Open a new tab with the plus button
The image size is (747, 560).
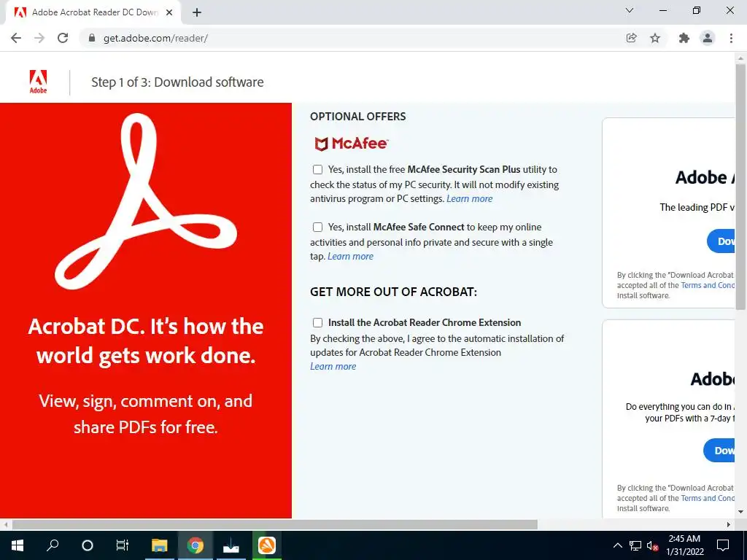[x=197, y=13]
